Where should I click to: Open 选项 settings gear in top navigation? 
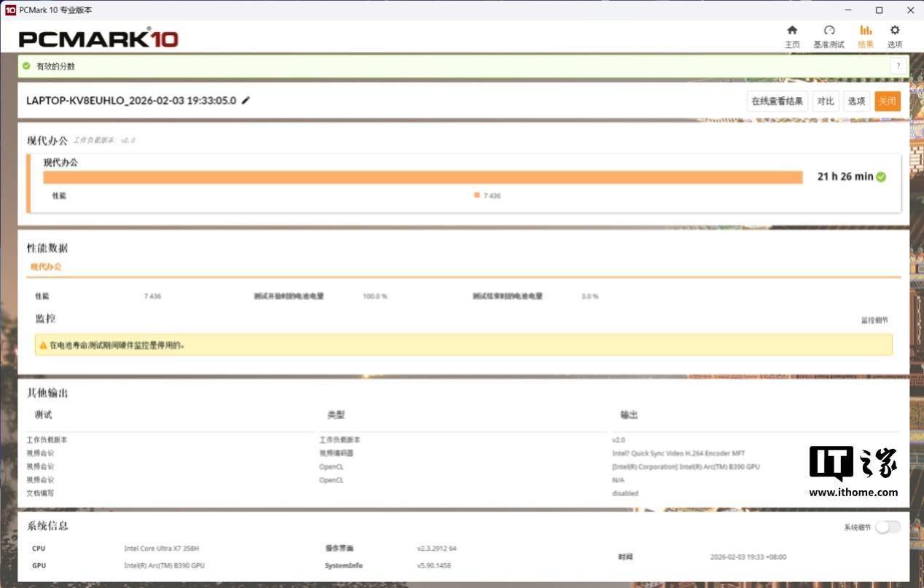(x=895, y=31)
